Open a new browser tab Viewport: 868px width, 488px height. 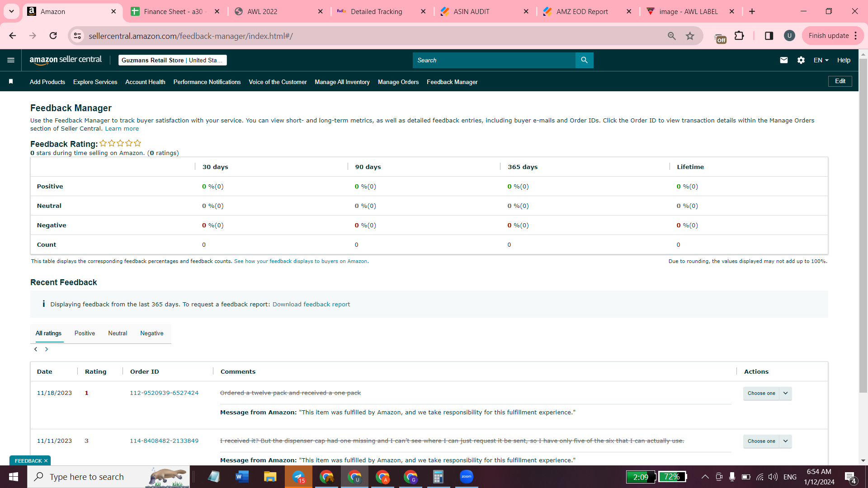[x=752, y=11]
